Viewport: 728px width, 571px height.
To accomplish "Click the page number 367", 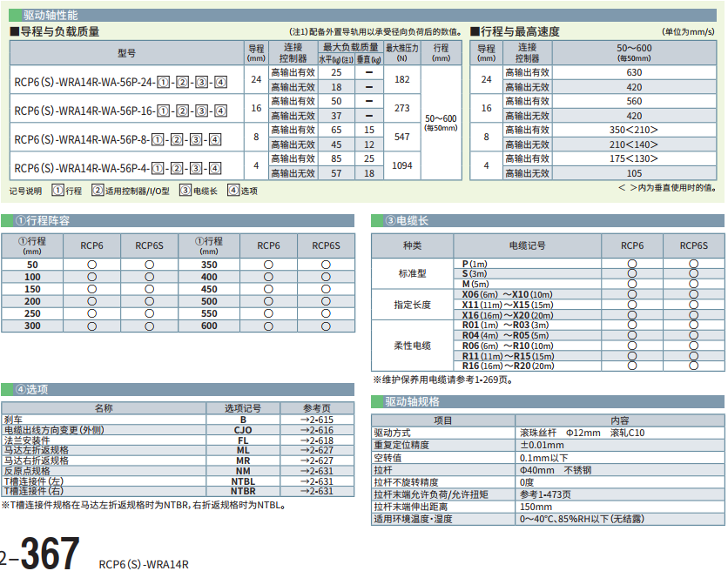I will [50, 553].
